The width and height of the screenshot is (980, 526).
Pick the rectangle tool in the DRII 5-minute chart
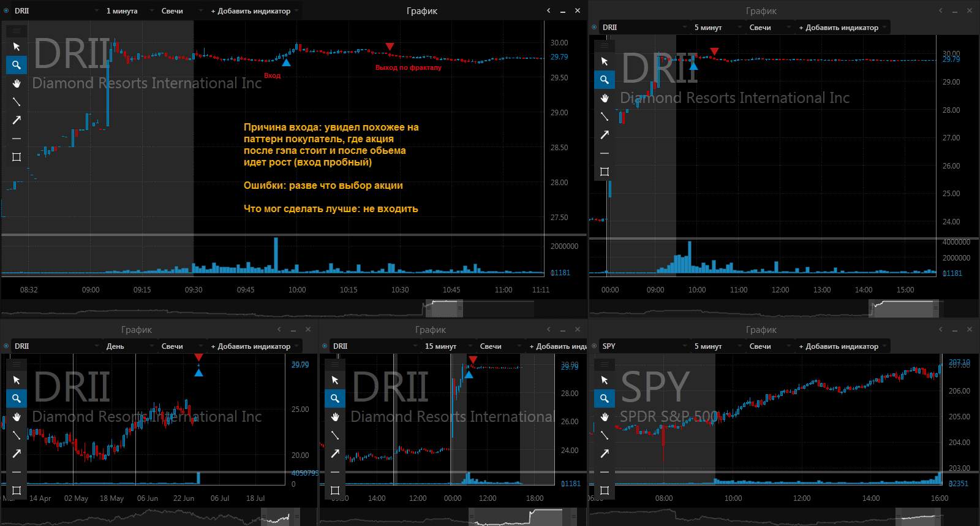coord(605,172)
